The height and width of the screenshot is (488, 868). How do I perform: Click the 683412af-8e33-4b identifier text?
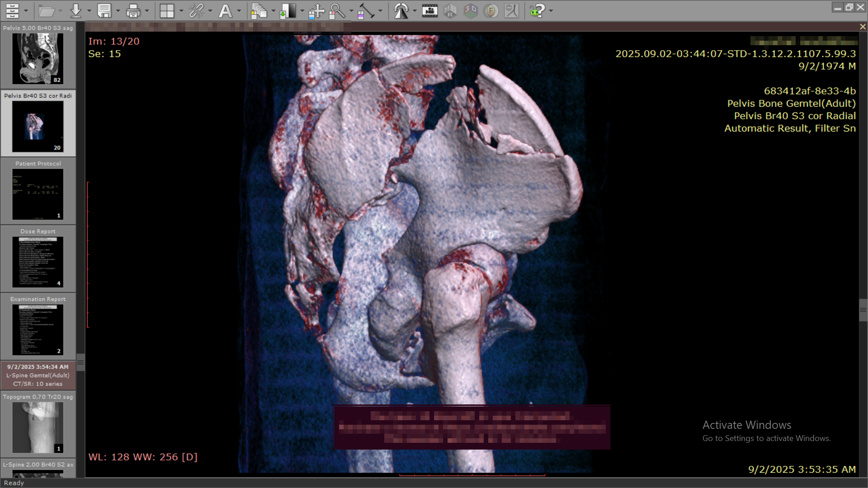[x=810, y=91]
